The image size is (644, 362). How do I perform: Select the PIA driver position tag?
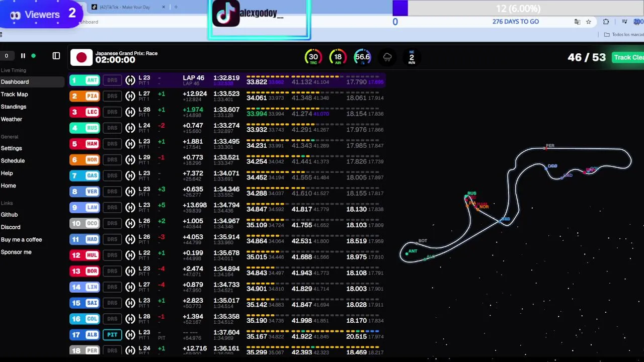[x=85, y=96]
